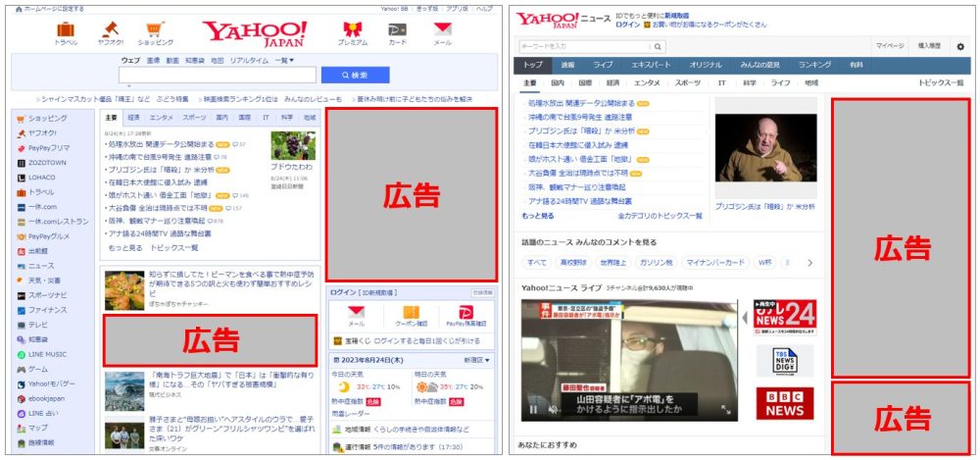Click 全カテゴリのトピックス一覧 link on News page
Image resolution: width=980 pixels, height=460 pixels.
(x=660, y=216)
